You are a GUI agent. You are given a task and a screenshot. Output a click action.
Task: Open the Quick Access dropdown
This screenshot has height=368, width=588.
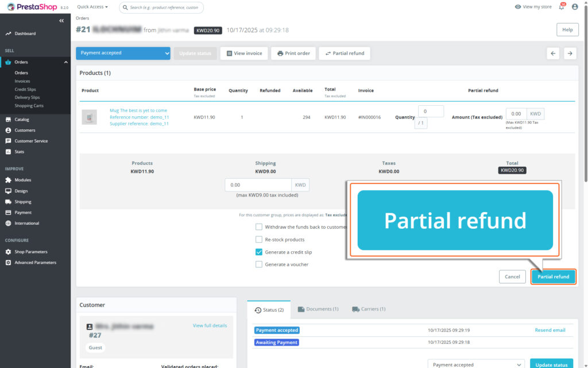[91, 6]
